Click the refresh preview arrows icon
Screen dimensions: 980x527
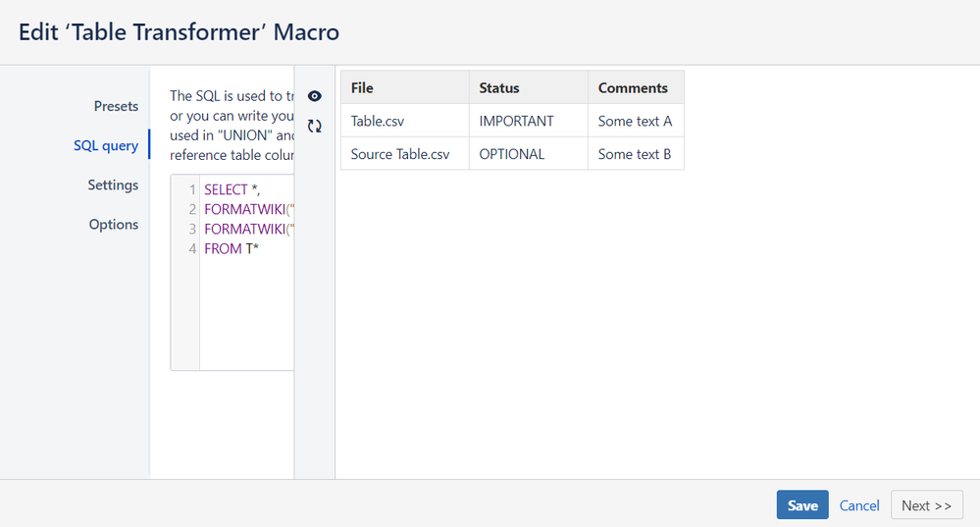315,126
